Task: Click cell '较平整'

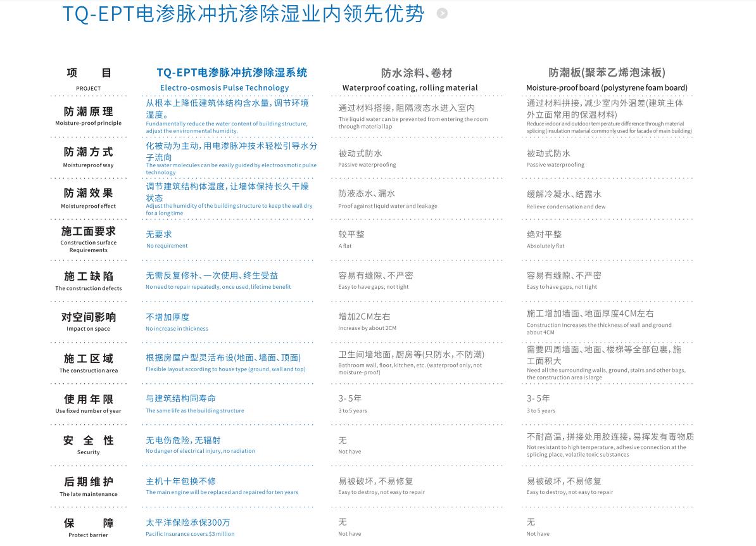Action: [351, 234]
